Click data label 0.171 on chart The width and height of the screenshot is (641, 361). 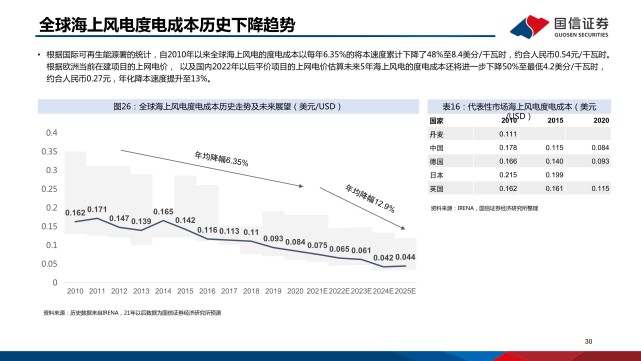coord(97,209)
